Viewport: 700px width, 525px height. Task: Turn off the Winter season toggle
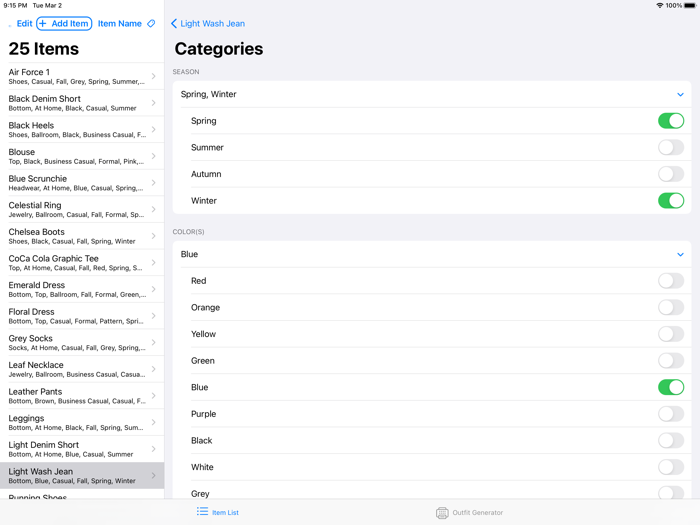[671, 200]
